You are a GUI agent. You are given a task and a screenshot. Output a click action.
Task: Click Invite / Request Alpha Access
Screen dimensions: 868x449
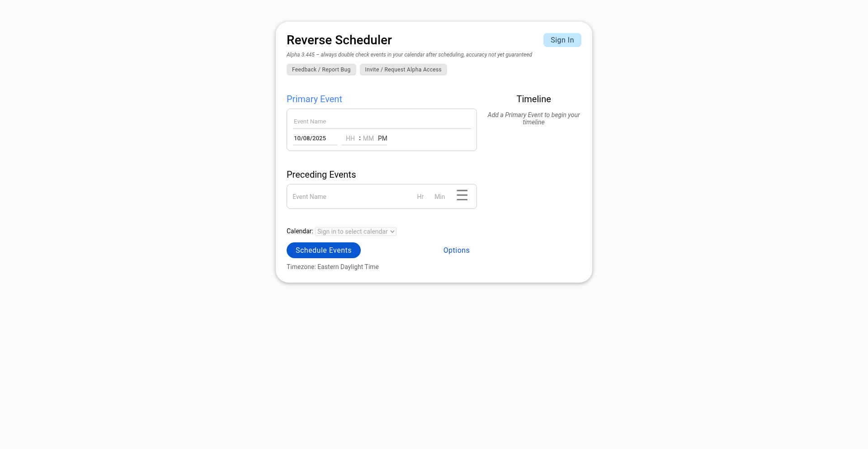403,70
